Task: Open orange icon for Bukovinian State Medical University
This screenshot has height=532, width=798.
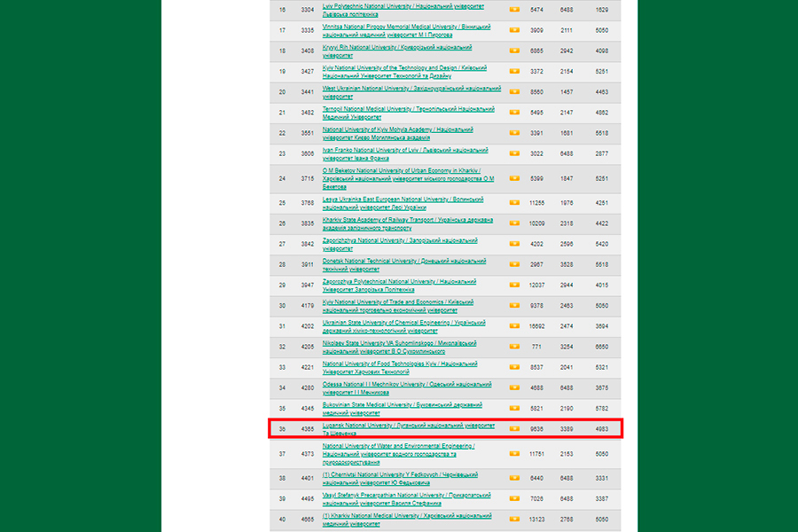Action: (514, 408)
